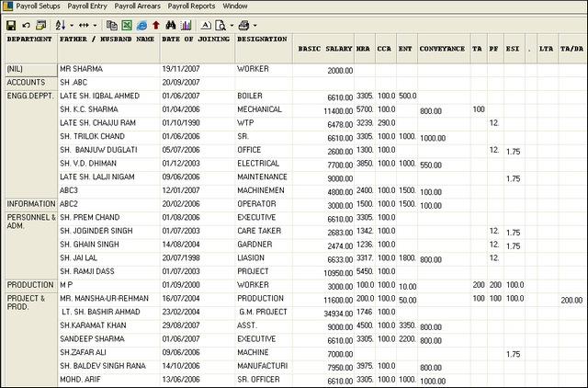Screen dimensions: 588x388
Task: Click the HRA column header
Action: [365, 49]
